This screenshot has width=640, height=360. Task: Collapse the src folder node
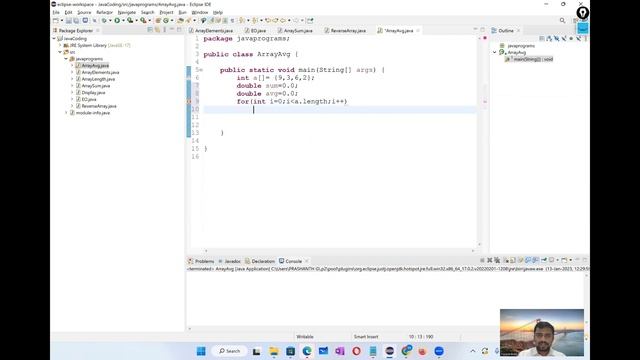(x=60, y=52)
